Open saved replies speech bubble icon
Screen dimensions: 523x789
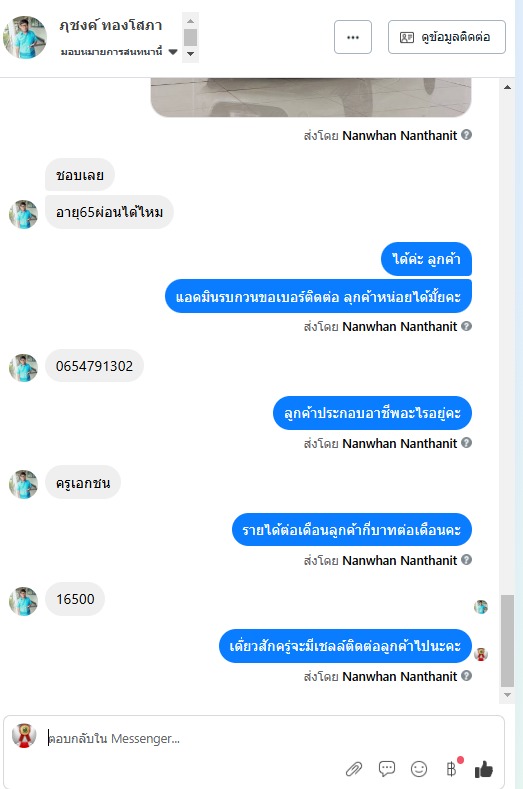point(387,768)
